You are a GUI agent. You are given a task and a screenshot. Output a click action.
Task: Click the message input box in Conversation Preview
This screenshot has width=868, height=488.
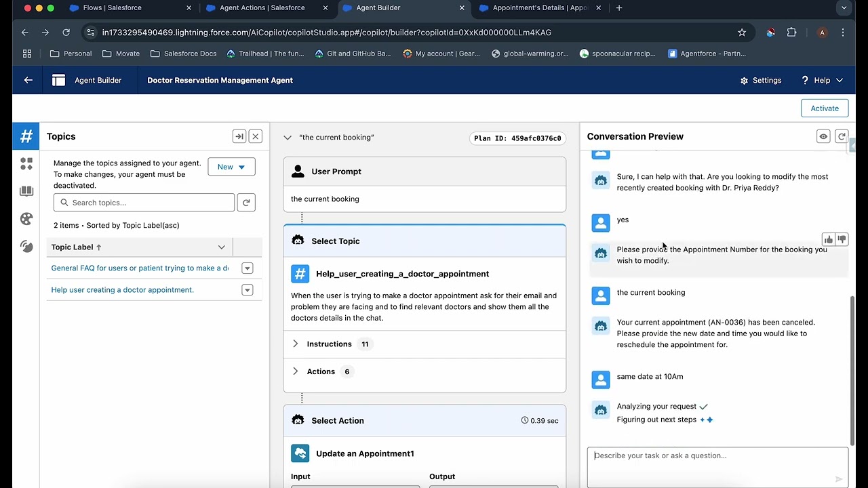click(717, 467)
